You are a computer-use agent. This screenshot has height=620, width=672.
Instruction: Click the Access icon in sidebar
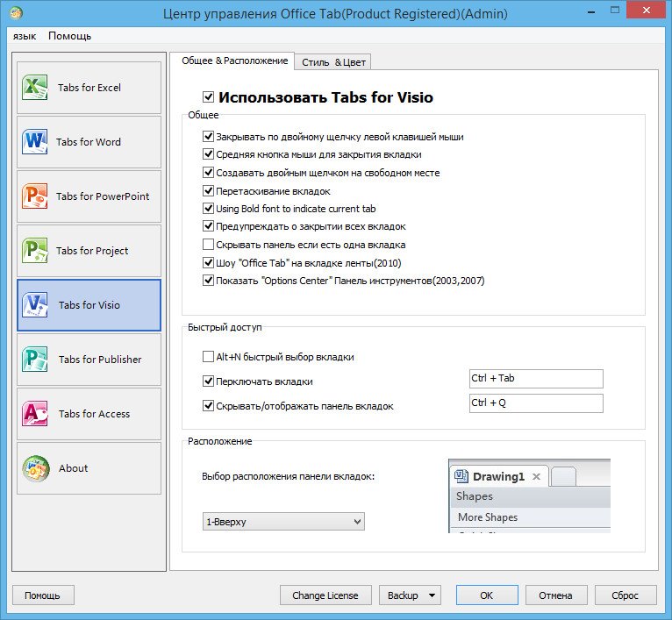pyautogui.click(x=35, y=413)
